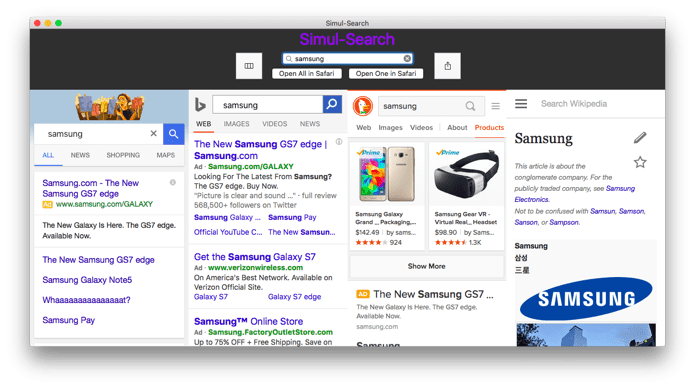Open Samsung™ Online Store link

coord(249,321)
